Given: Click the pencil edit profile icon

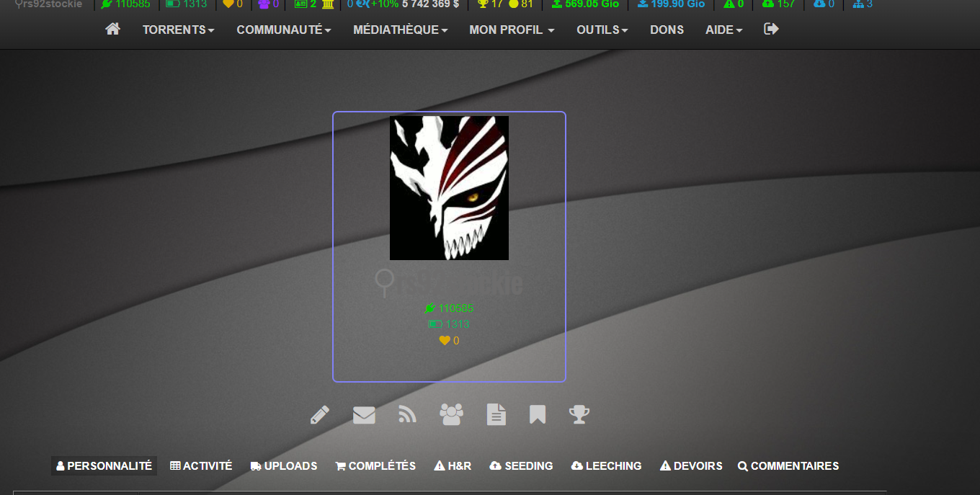Looking at the screenshot, I should (320, 414).
